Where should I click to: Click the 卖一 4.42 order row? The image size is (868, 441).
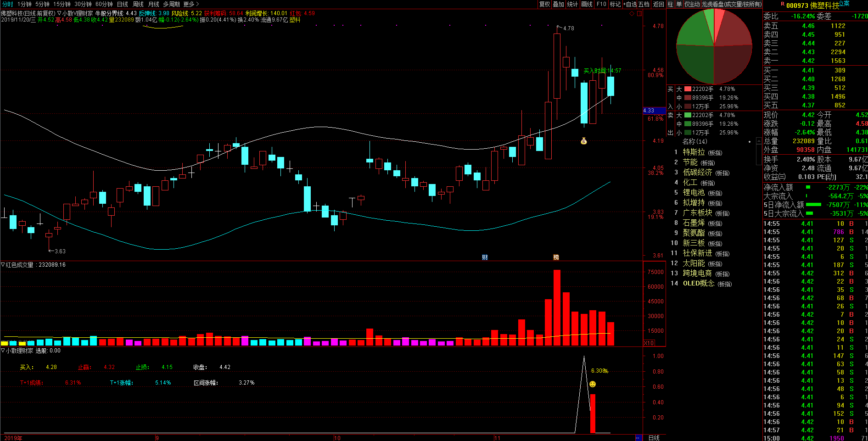815,61
